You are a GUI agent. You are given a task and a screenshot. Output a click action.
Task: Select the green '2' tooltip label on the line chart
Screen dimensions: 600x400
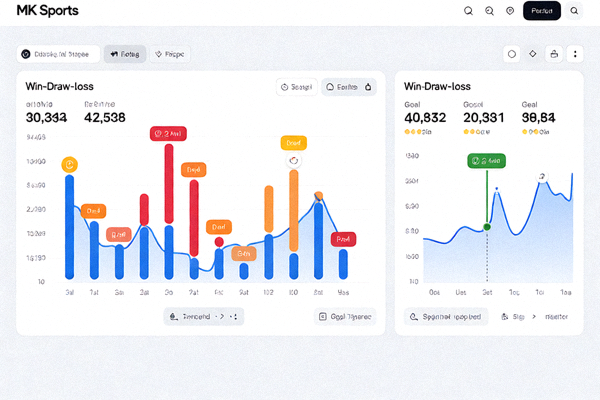pyautogui.click(x=486, y=161)
